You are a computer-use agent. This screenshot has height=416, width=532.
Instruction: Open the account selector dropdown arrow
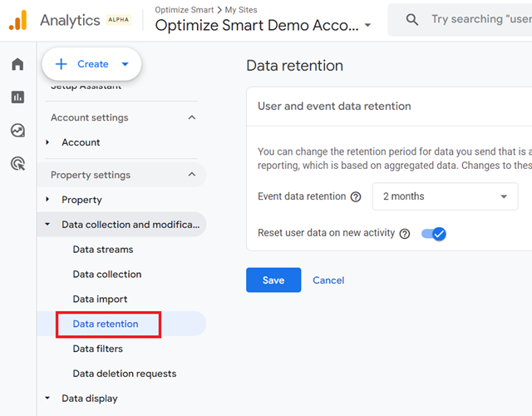click(367, 25)
